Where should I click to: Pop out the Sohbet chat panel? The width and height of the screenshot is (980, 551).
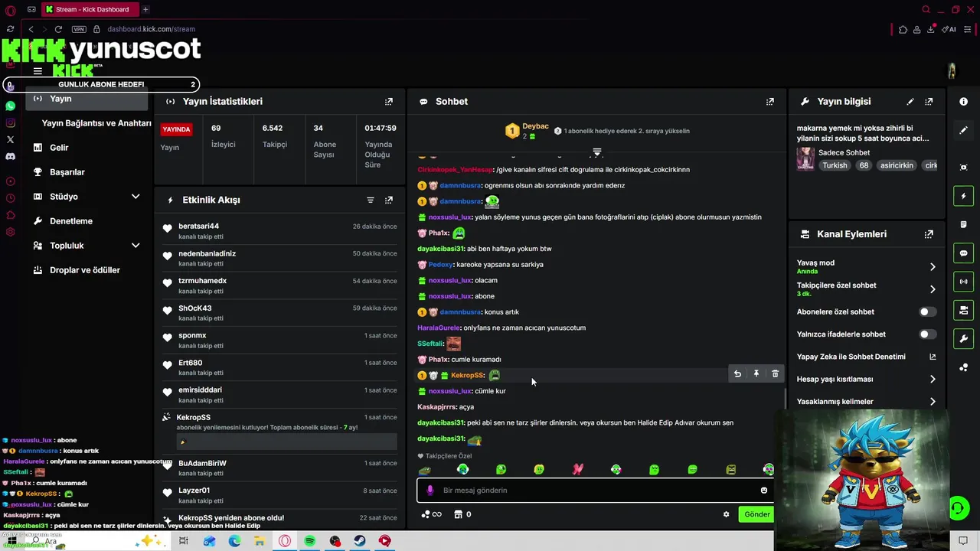tap(770, 101)
